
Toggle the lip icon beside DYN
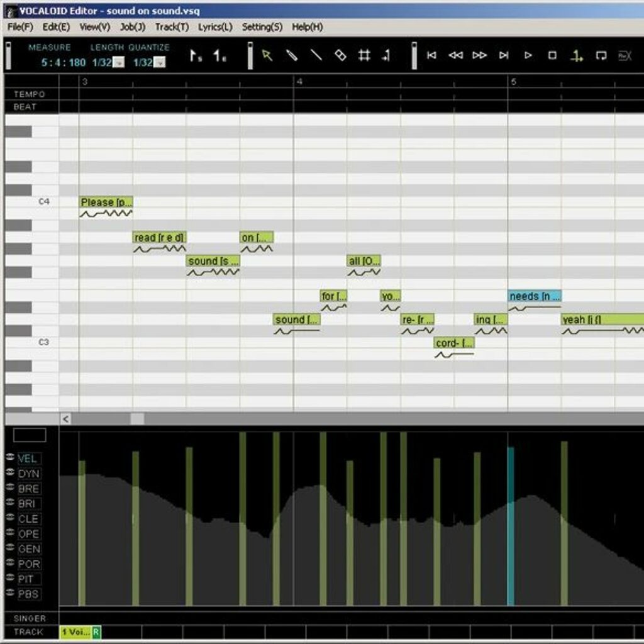10,473
